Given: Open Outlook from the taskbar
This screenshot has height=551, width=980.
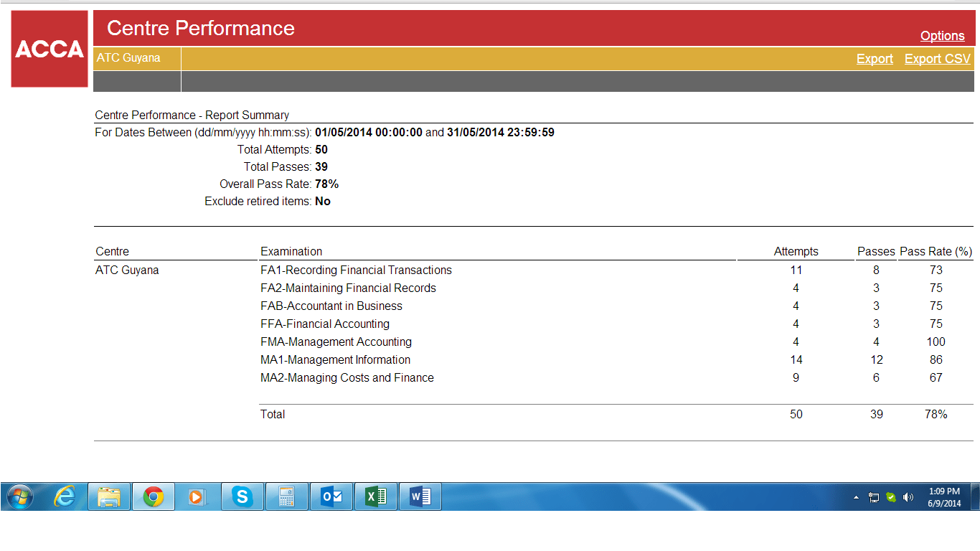Looking at the screenshot, I should pos(331,496).
